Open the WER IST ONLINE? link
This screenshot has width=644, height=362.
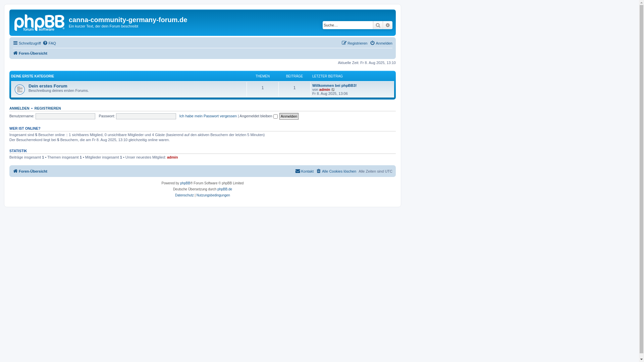click(x=25, y=128)
